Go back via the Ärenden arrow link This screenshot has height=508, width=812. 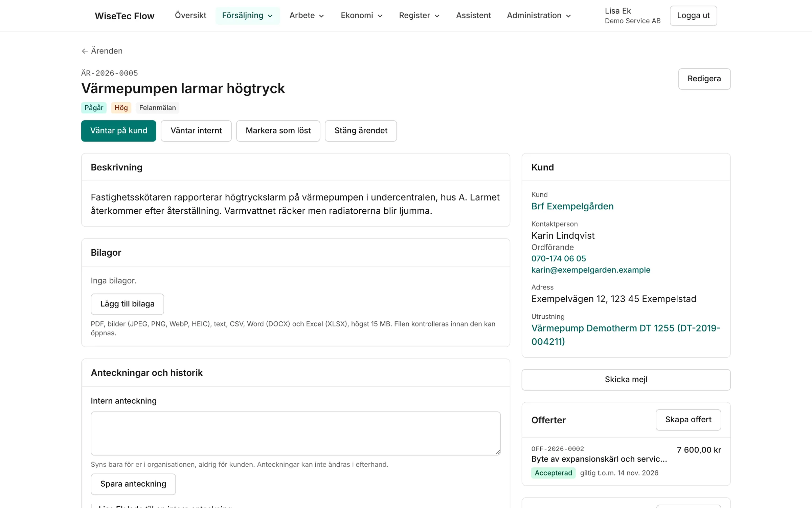pyautogui.click(x=102, y=51)
